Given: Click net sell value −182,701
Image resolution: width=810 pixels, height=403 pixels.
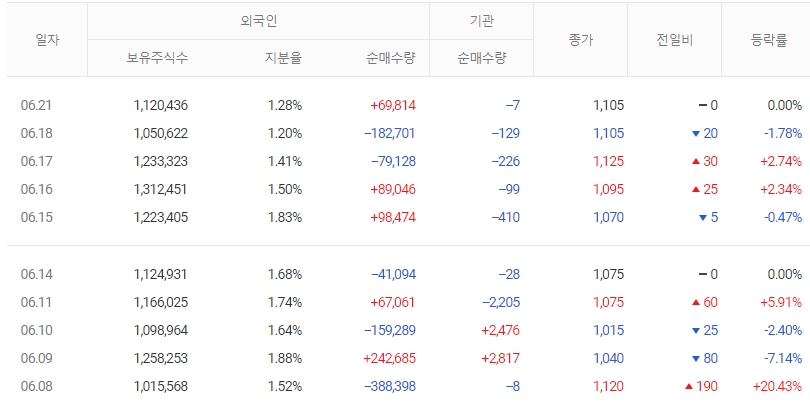Looking at the screenshot, I should click(x=390, y=134).
